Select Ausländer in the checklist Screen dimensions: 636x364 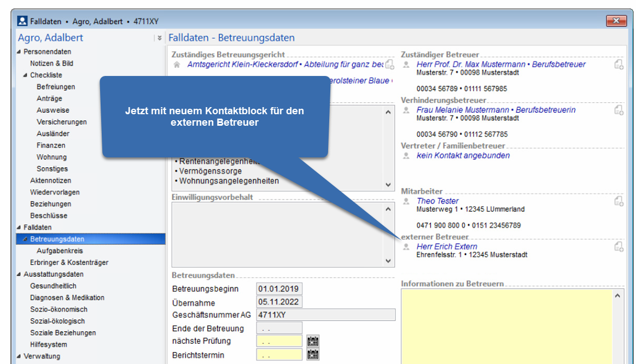coord(52,134)
